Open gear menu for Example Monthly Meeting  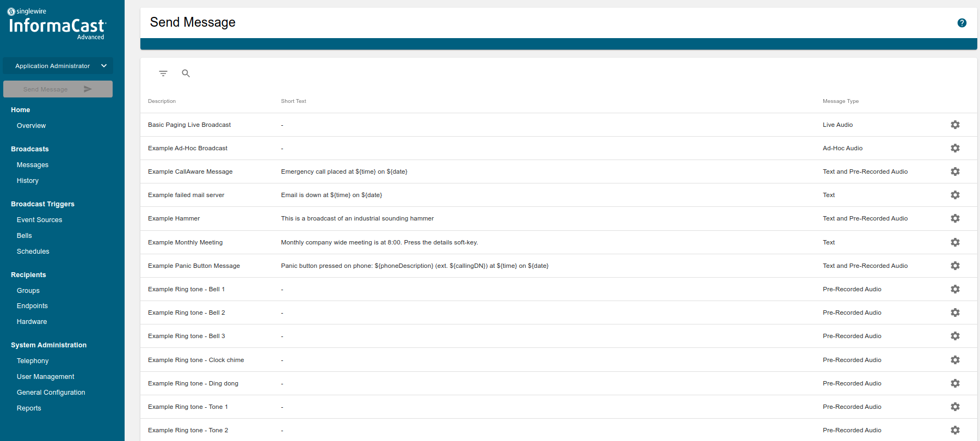coord(954,242)
